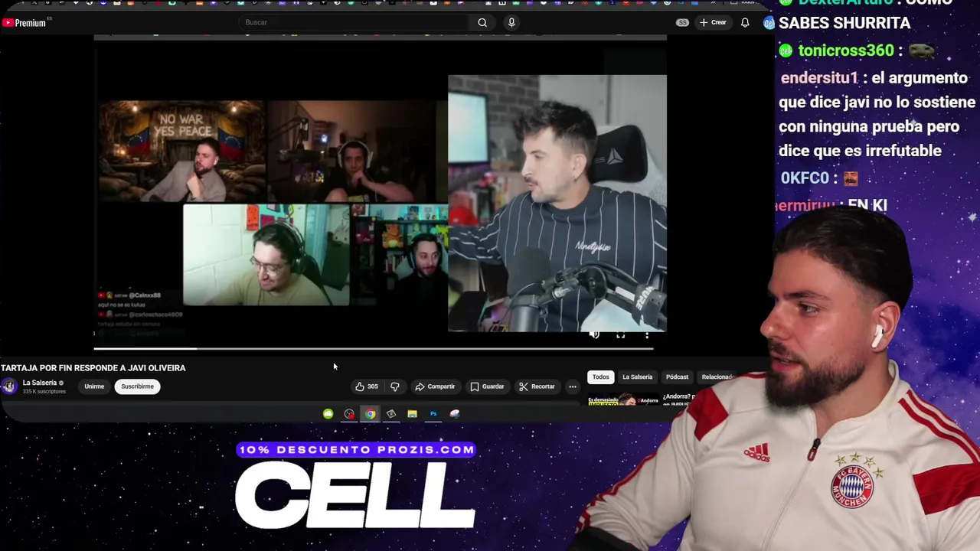Select the Todos filter chip
The width and height of the screenshot is (980, 551).
point(600,377)
